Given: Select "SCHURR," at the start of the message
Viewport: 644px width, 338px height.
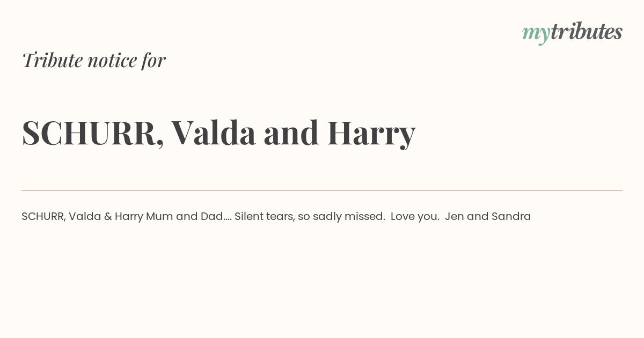Looking at the screenshot, I should point(43,217).
